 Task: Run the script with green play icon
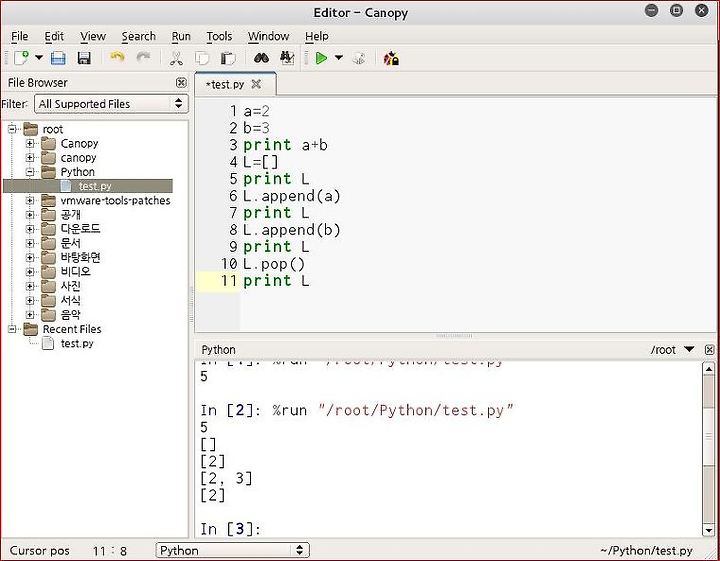coord(321,58)
